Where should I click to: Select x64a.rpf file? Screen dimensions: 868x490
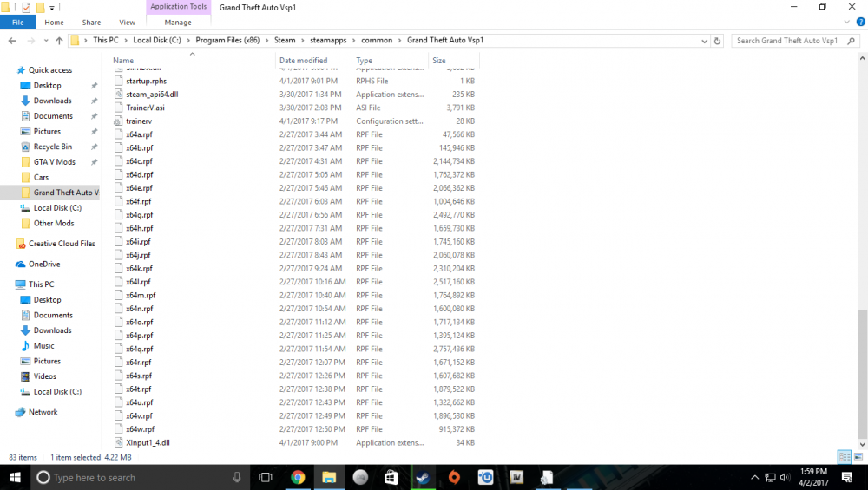click(139, 134)
